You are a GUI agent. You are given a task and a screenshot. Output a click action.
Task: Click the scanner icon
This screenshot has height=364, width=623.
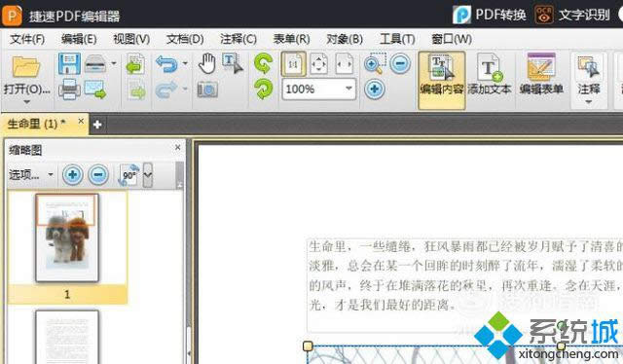pos(95,63)
